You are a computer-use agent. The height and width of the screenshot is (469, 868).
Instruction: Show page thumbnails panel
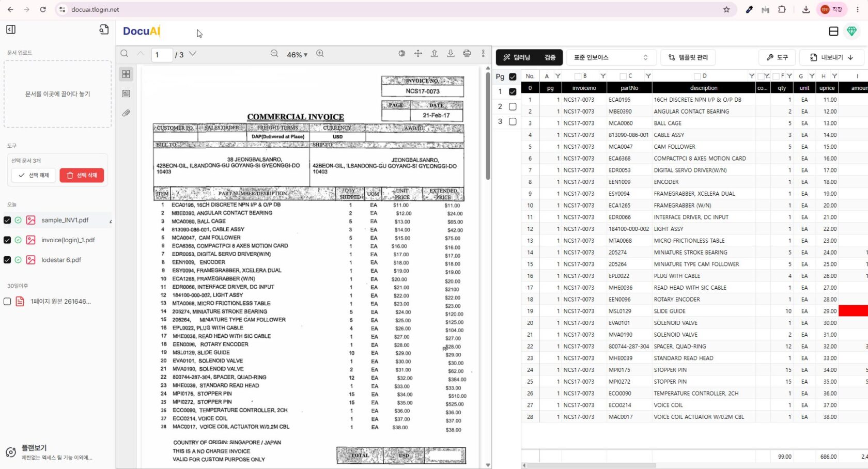tap(126, 74)
